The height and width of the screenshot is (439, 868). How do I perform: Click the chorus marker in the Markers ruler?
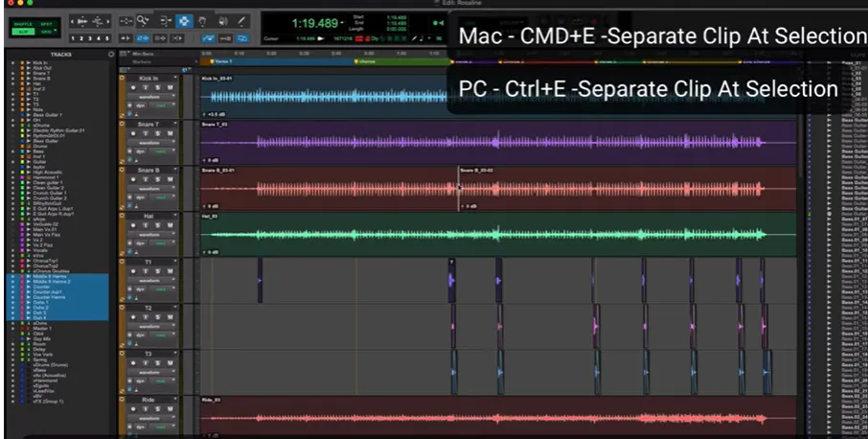click(365, 61)
